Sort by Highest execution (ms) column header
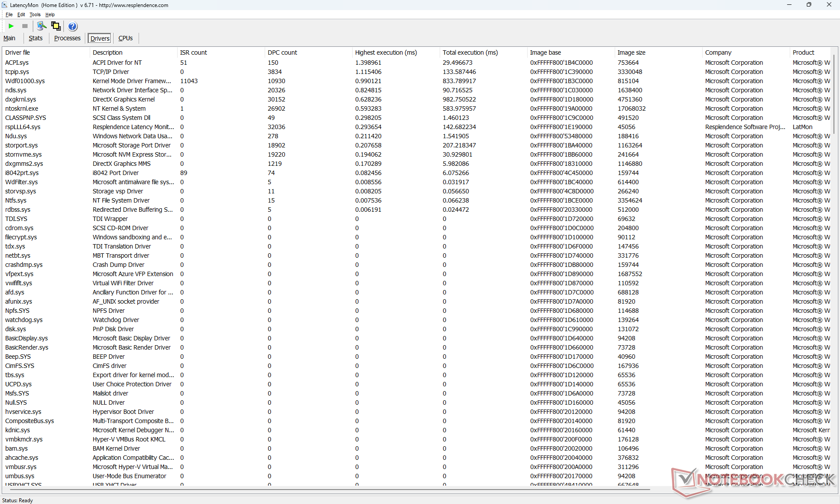This screenshot has width=840, height=504. tap(385, 52)
